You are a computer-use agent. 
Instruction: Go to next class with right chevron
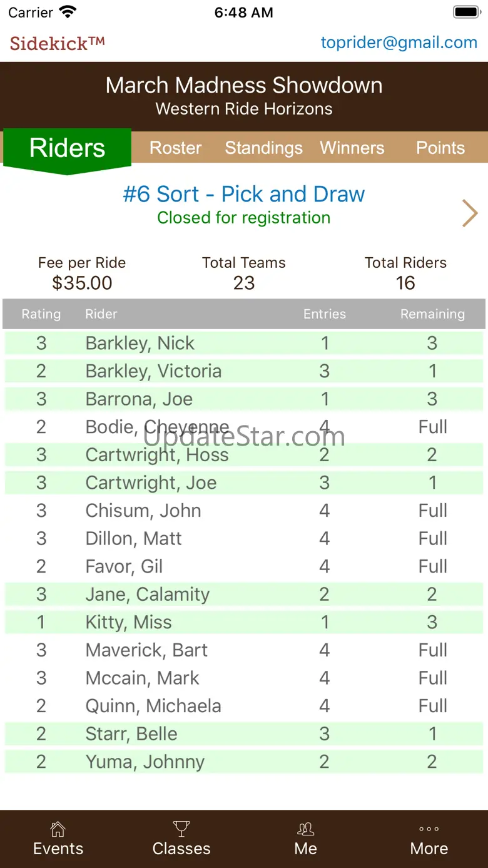(470, 213)
